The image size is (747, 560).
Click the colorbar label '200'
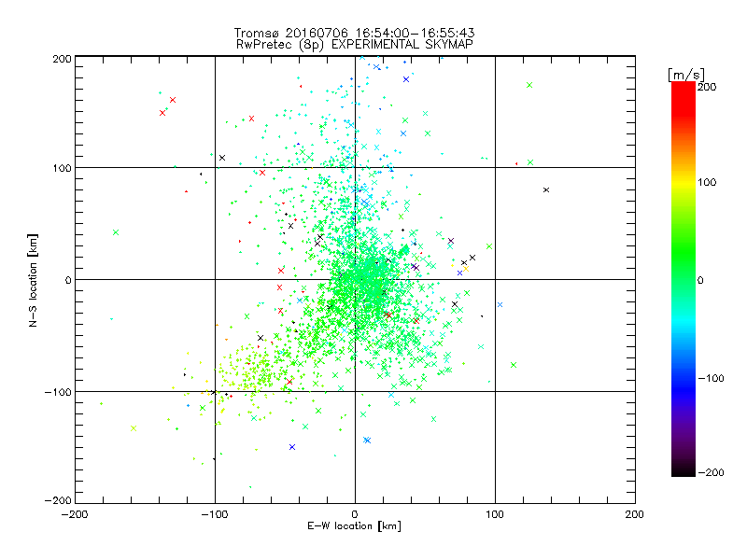[707, 87]
